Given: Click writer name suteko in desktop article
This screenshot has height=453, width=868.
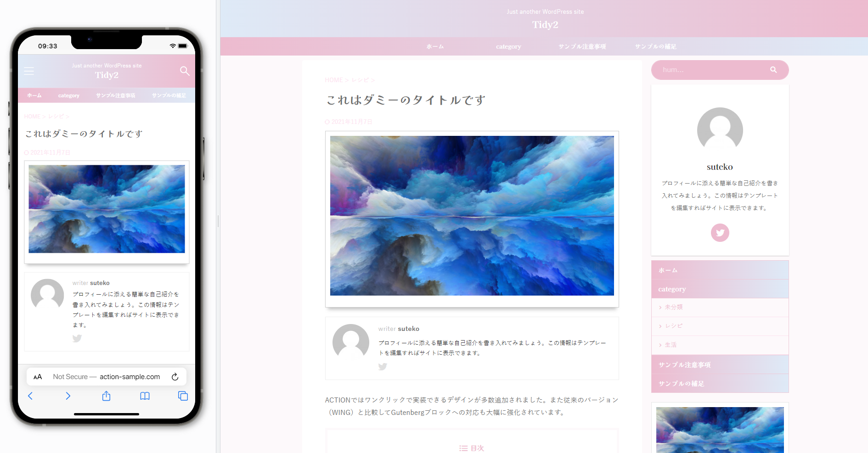Looking at the screenshot, I should coord(409,329).
